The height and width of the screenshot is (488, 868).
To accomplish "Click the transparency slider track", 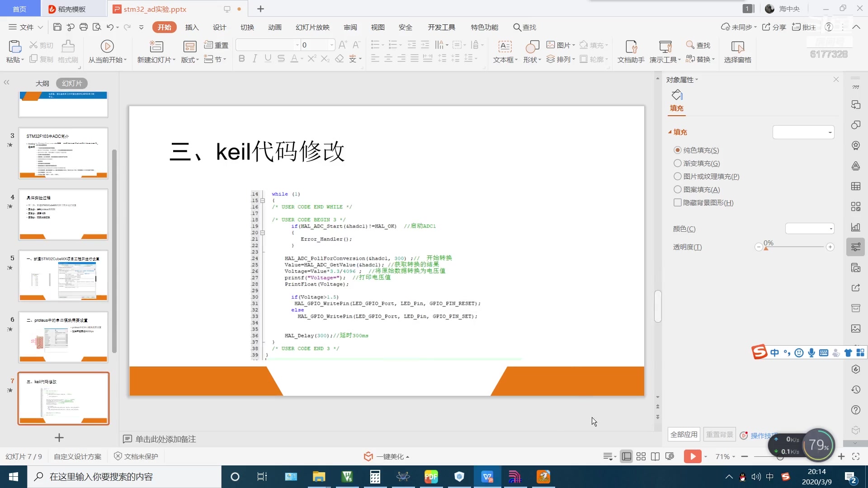I will tap(794, 247).
